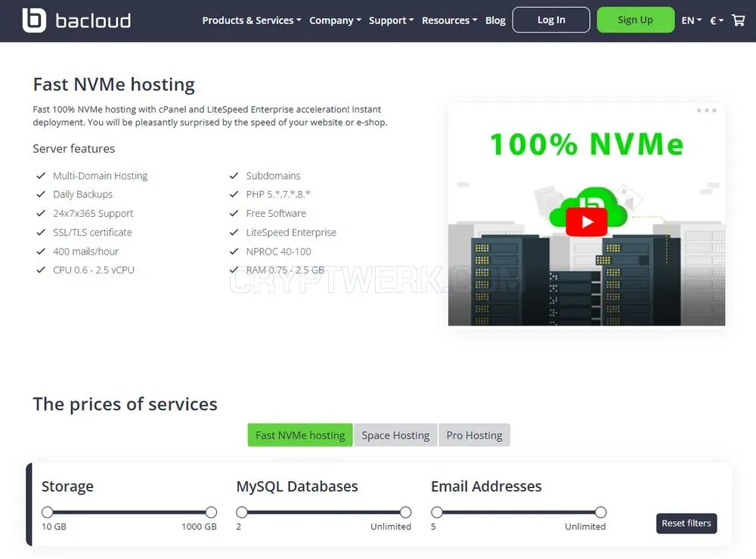
Task: Click the Storage filter label
Action: pos(67,486)
